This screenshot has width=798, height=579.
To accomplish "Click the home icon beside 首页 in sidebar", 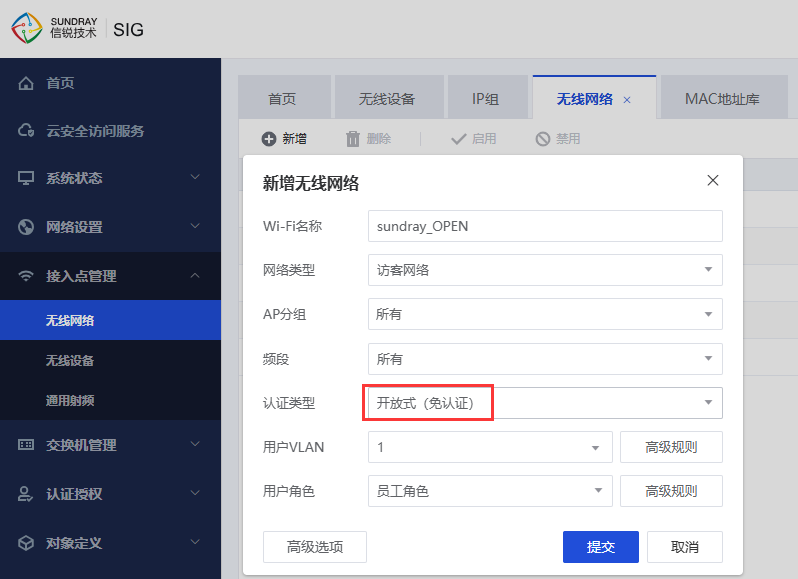I will tap(25, 83).
